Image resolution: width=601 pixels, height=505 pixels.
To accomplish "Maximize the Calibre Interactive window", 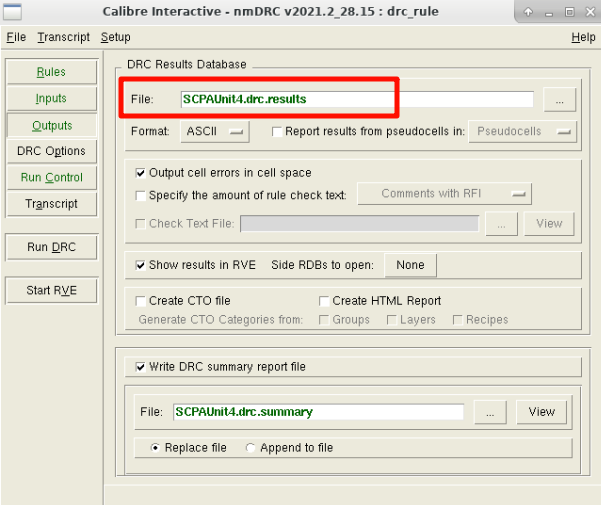I will click(570, 12).
